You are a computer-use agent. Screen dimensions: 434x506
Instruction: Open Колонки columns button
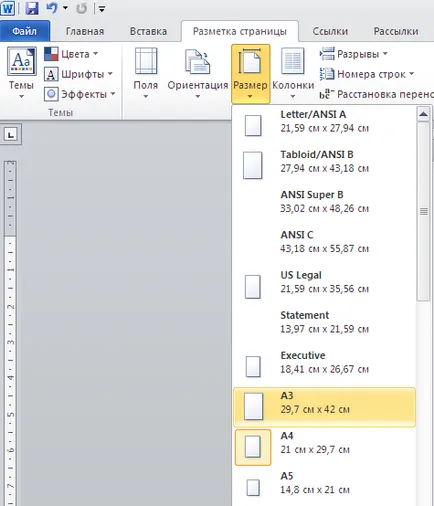click(293, 73)
